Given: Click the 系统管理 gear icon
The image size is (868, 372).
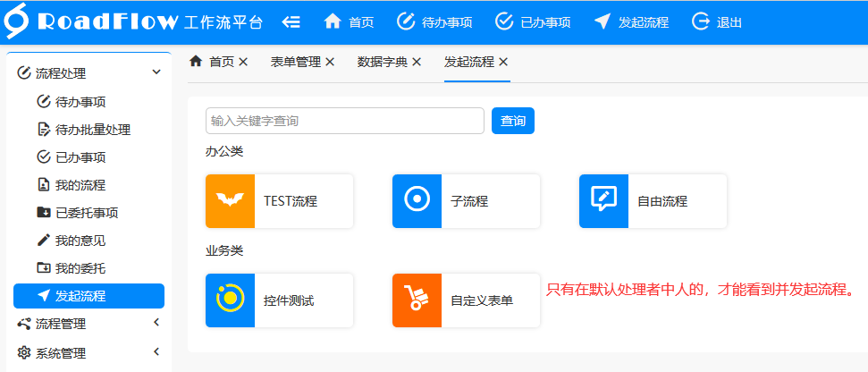Looking at the screenshot, I should 24,352.
